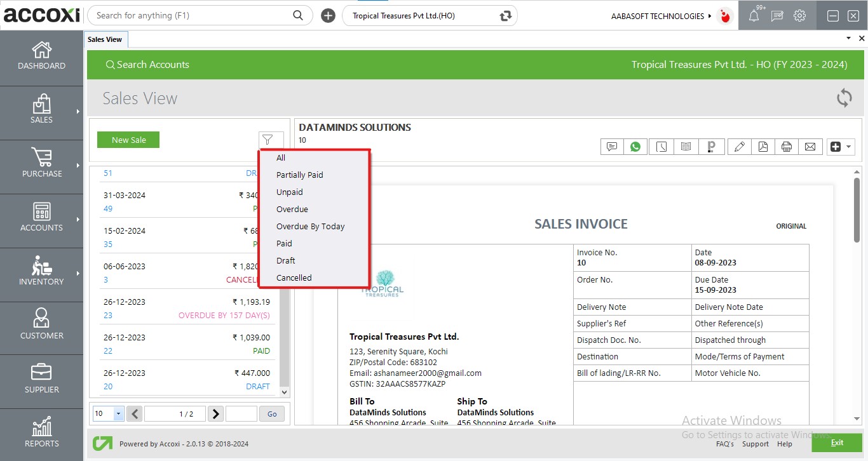868x461 pixels.
Task: Open the SMS comment icon for the invoice
Action: 611,146
